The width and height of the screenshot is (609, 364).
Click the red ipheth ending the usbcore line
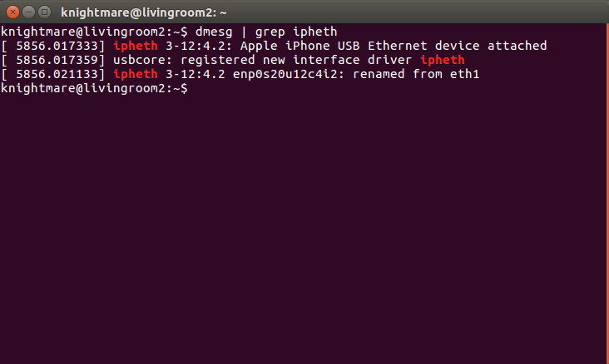point(443,60)
